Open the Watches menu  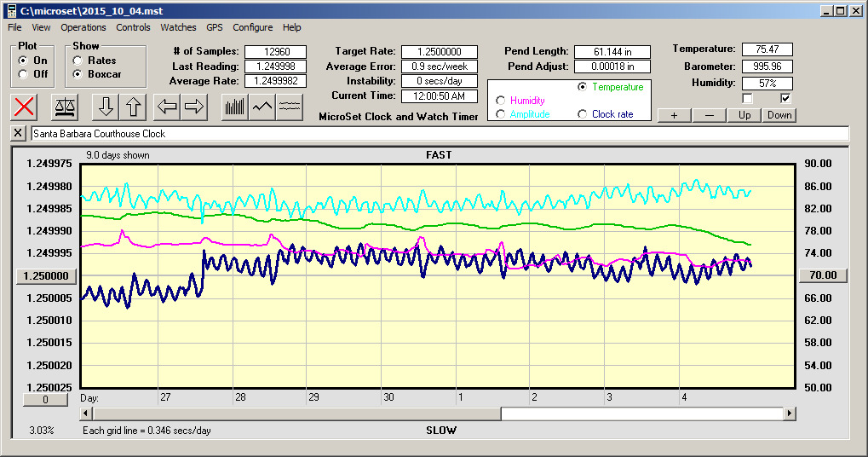click(x=178, y=27)
